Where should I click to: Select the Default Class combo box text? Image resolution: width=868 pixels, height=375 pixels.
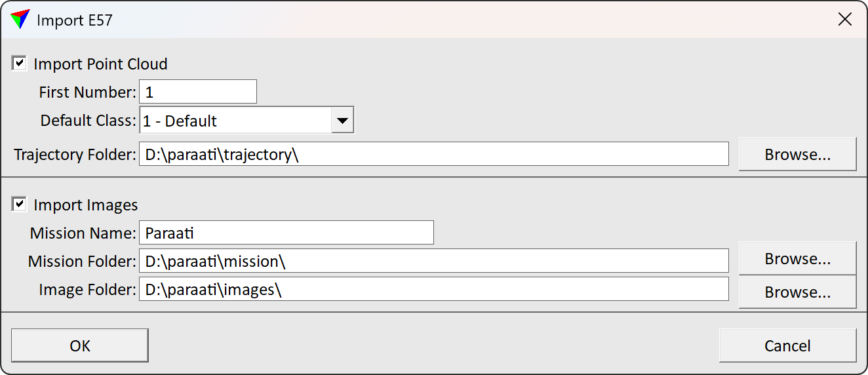coord(235,121)
